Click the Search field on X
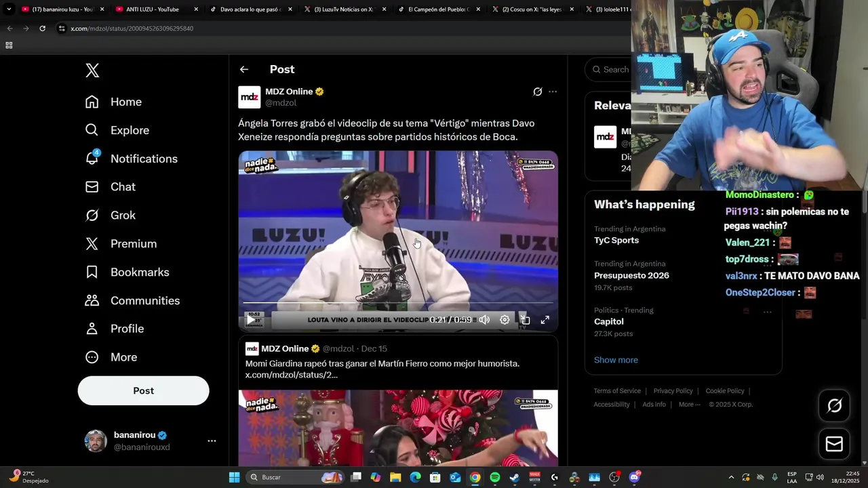 [x=610, y=69]
